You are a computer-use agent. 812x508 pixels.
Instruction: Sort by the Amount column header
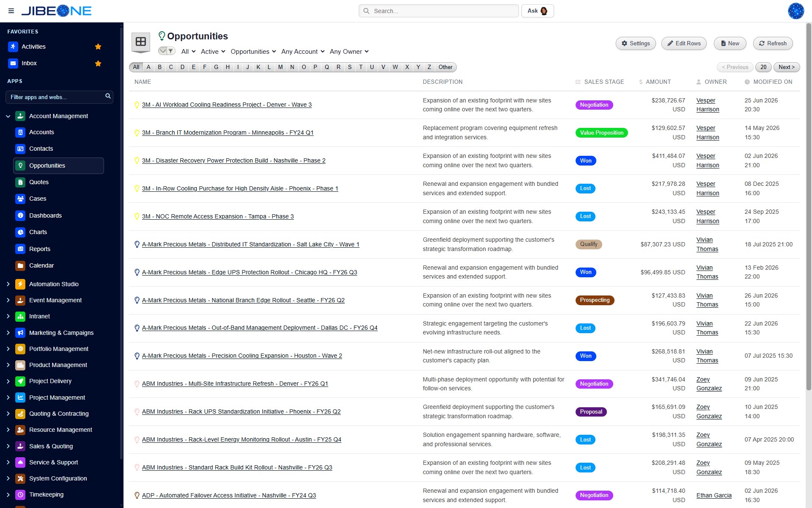coord(655,82)
